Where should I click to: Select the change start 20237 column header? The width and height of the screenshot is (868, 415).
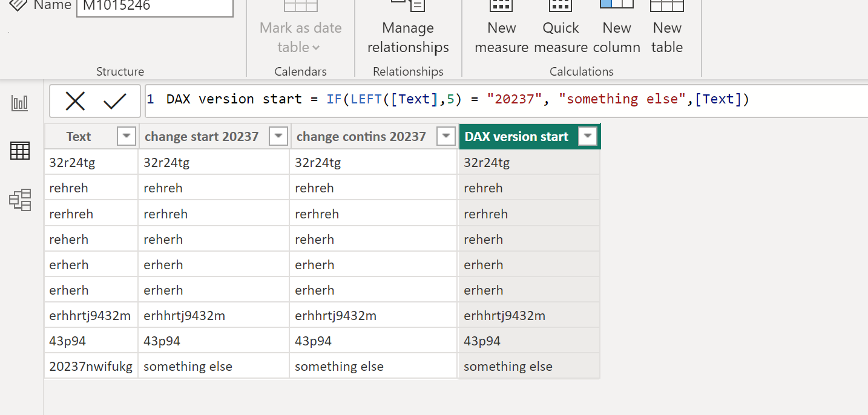(202, 137)
